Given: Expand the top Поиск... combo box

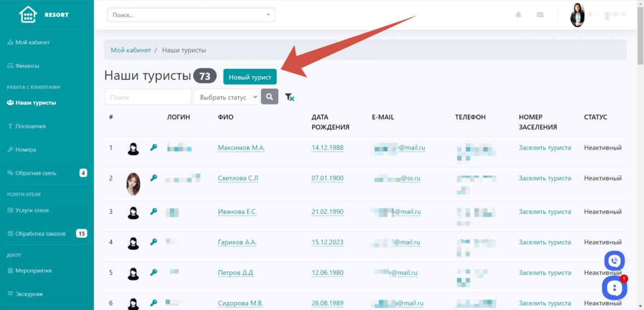Looking at the screenshot, I should coord(191,15).
